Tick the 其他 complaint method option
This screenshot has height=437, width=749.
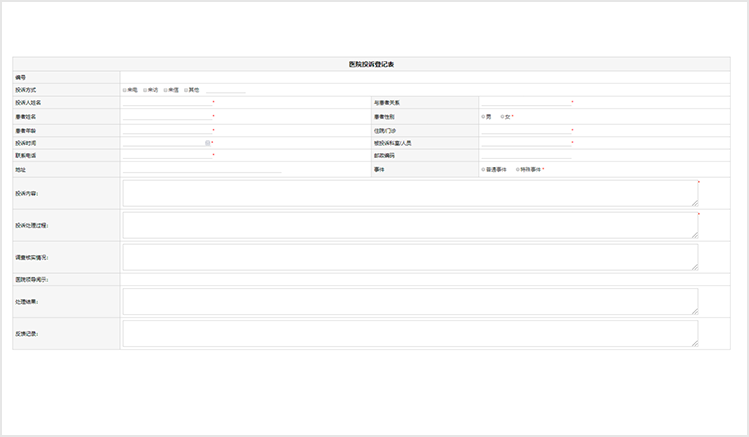click(x=187, y=90)
